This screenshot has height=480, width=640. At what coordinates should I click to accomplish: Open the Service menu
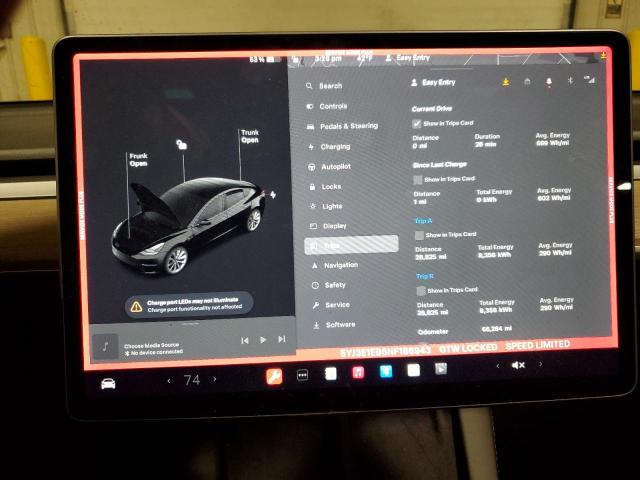(331, 304)
